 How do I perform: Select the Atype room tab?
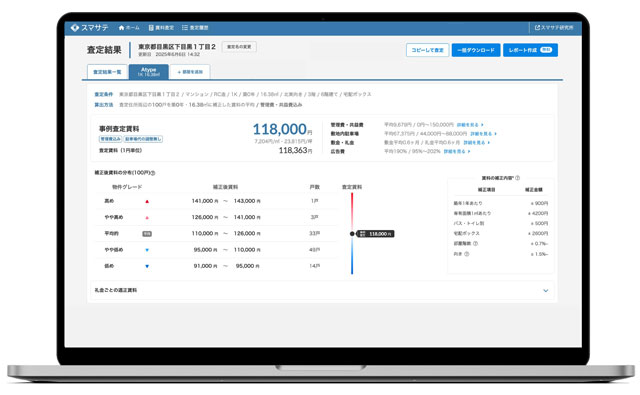149,72
